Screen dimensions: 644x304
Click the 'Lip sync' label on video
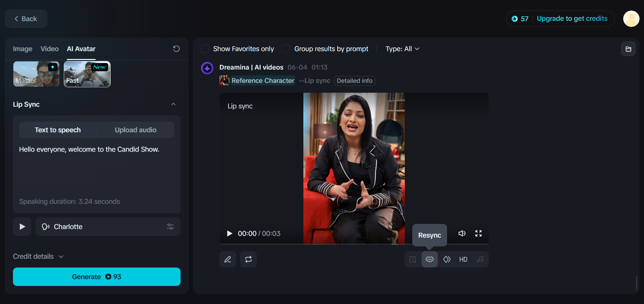pyautogui.click(x=240, y=106)
